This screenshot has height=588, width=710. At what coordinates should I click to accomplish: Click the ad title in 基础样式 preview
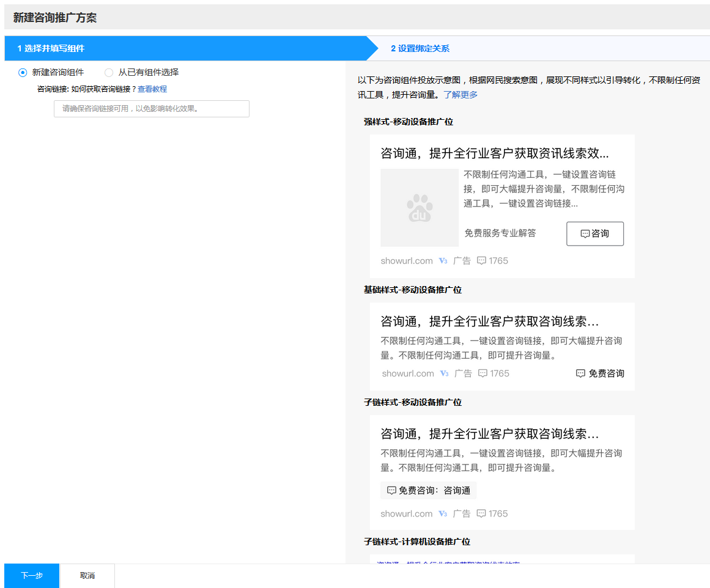tap(489, 322)
